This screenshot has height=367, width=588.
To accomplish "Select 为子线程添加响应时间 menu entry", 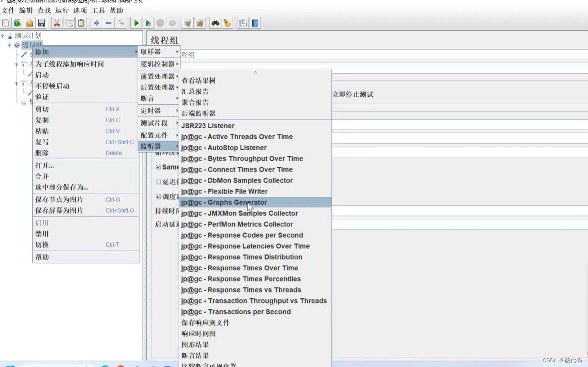I will (86, 64).
